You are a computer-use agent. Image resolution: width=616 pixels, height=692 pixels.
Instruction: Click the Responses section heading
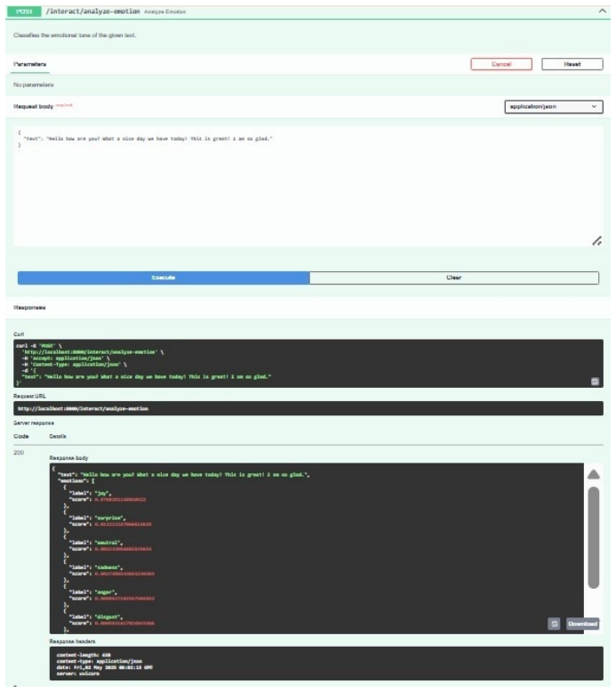pyautogui.click(x=29, y=307)
